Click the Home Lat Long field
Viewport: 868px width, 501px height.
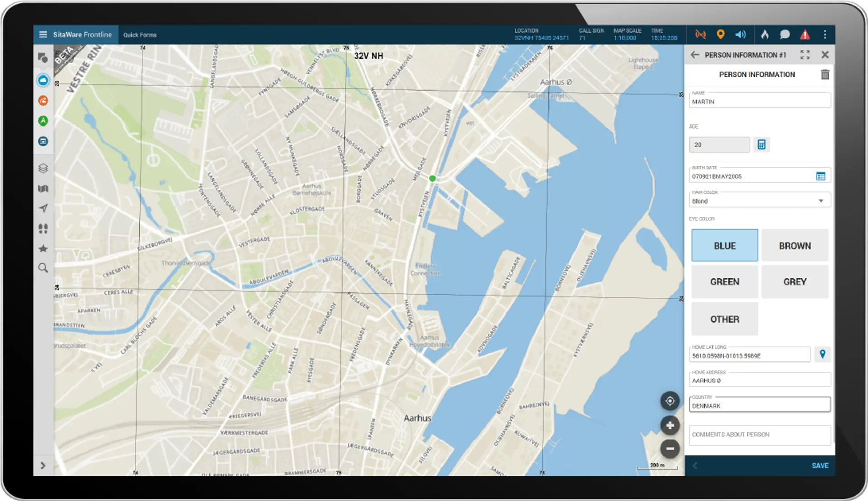[750, 355]
